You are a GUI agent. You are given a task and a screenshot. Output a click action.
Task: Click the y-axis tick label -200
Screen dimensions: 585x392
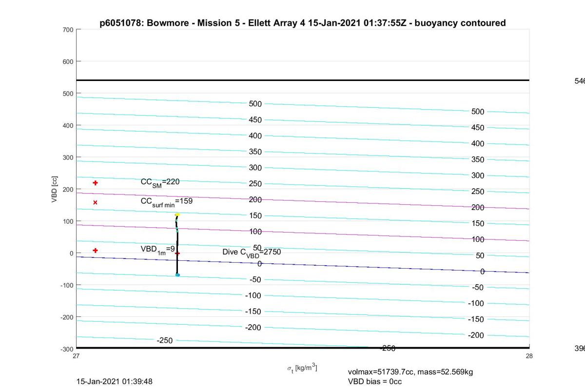[67, 317]
